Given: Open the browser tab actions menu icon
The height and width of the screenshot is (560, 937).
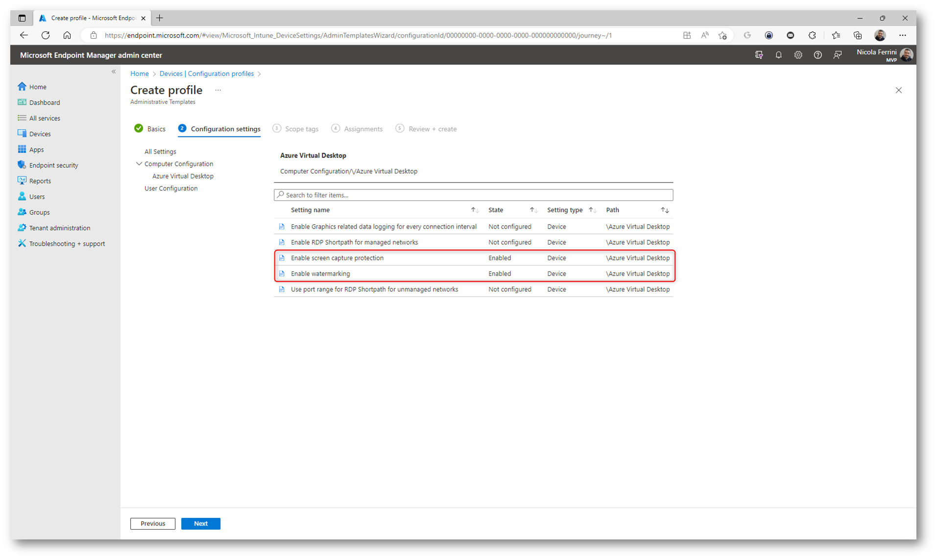Looking at the screenshot, I should pyautogui.click(x=22, y=18).
